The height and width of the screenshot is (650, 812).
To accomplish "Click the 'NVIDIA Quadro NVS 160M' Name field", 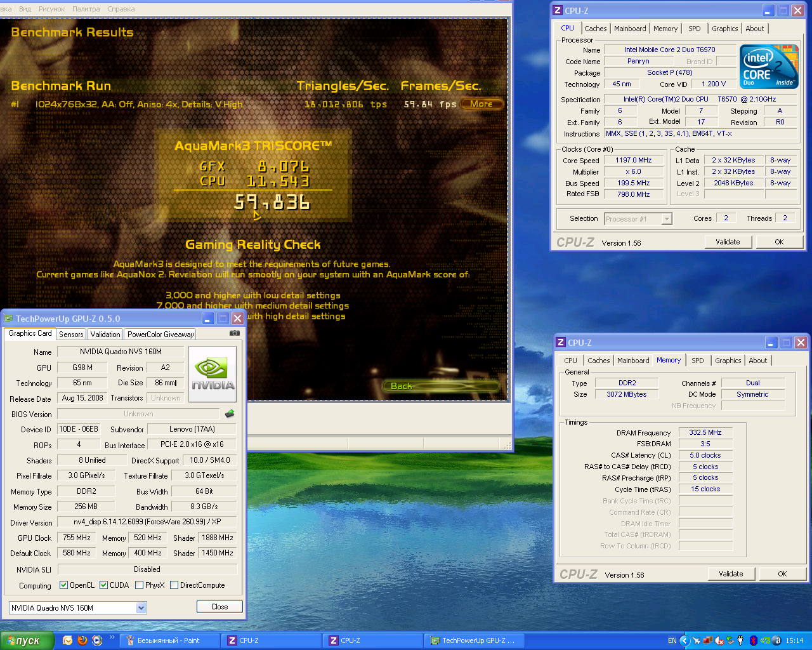I will [121, 352].
